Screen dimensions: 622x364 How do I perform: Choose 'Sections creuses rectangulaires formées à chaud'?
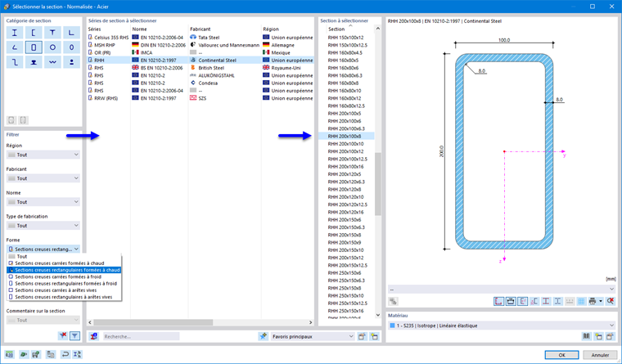pos(64,270)
